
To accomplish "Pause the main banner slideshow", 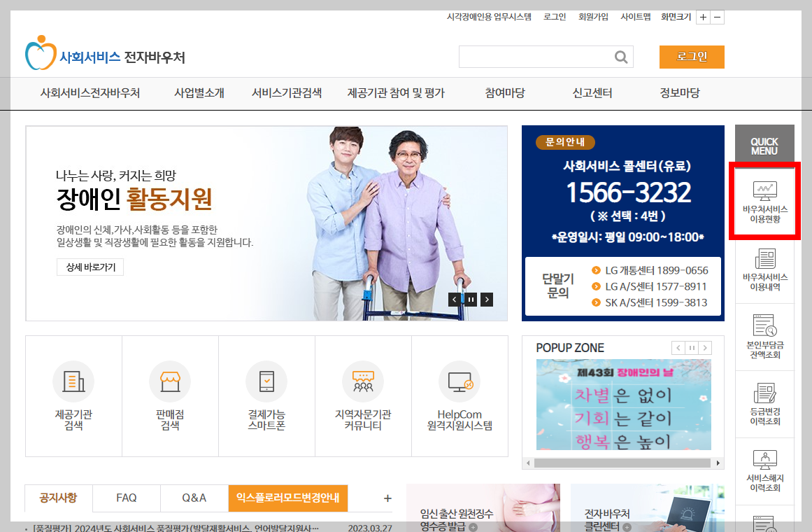I will 471,299.
